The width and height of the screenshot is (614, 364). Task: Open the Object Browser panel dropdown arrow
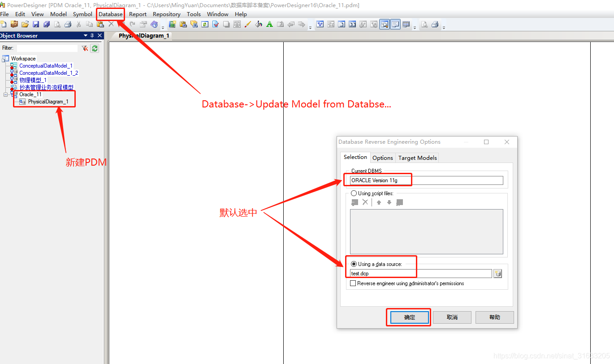coord(86,36)
